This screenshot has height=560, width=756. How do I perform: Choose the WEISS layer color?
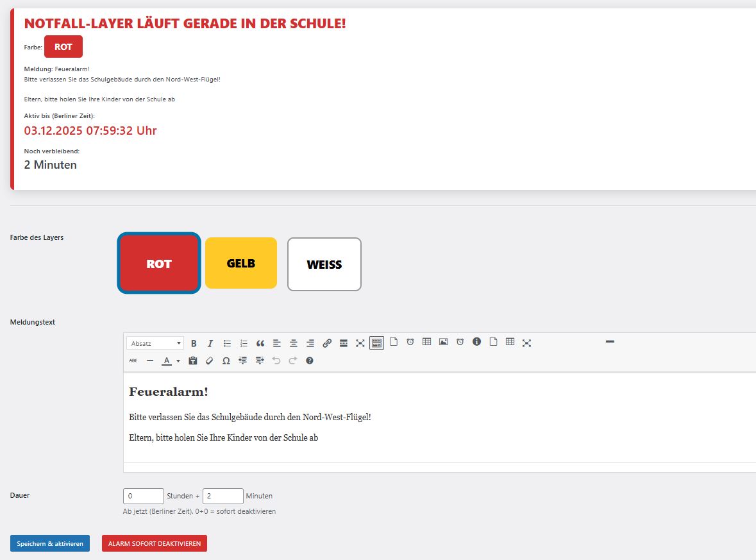324,264
